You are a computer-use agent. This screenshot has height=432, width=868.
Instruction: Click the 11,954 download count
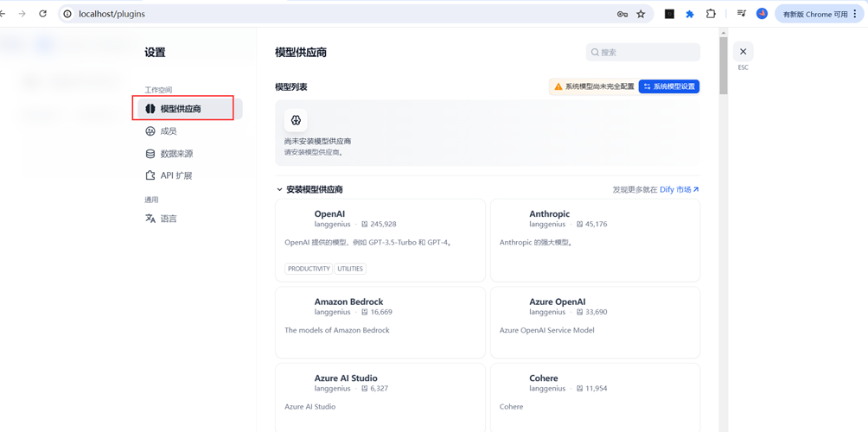[x=597, y=388]
